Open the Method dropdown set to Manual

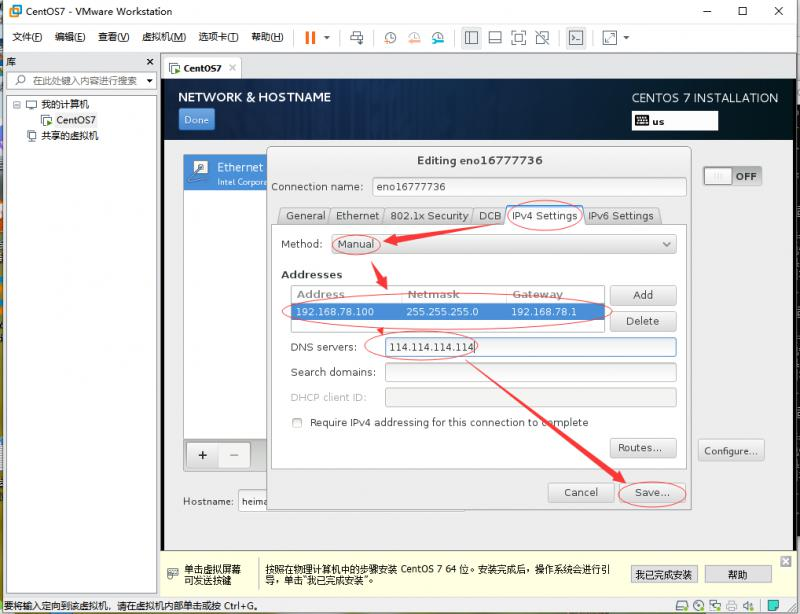click(x=504, y=244)
